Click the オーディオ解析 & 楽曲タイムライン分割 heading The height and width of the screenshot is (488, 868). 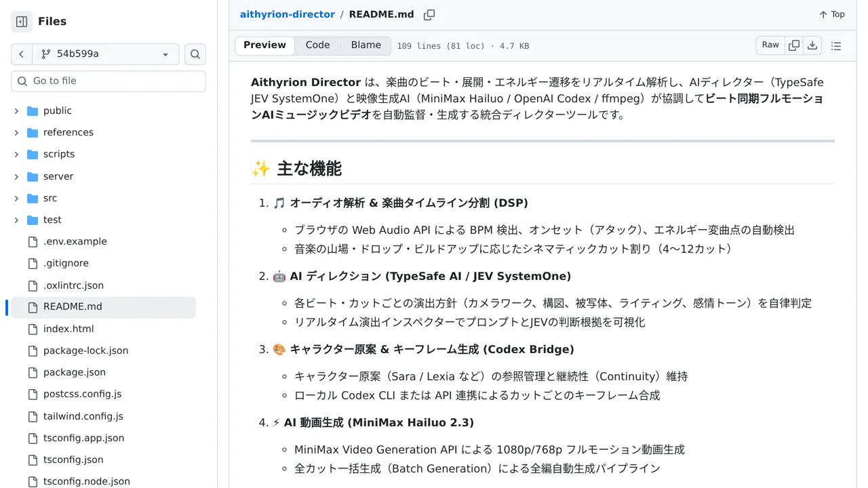[409, 203]
